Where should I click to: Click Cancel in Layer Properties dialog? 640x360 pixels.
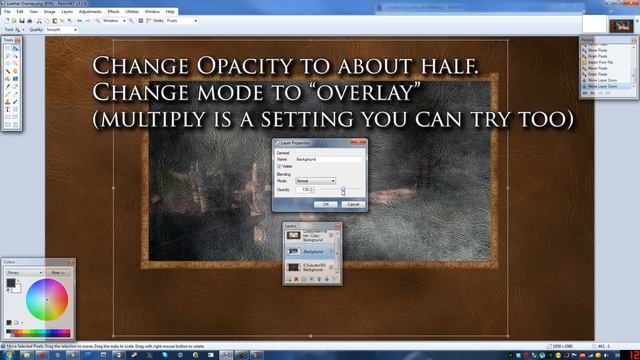(x=353, y=204)
